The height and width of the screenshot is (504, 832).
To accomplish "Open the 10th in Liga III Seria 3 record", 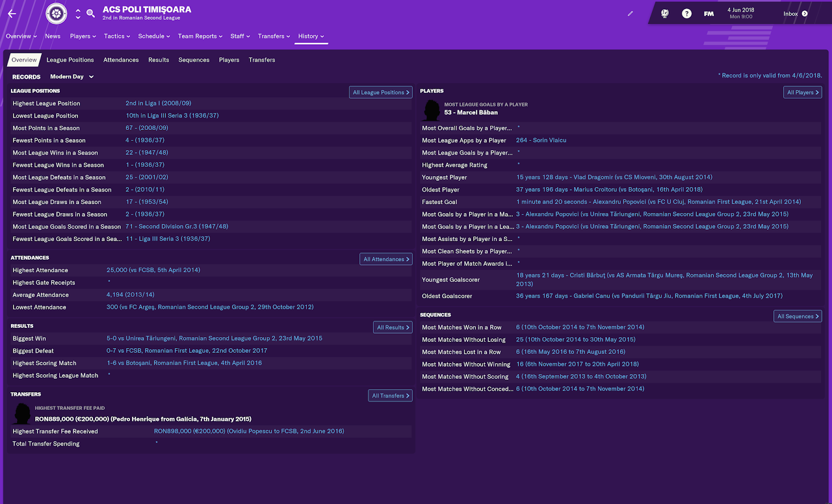I will 172,115.
